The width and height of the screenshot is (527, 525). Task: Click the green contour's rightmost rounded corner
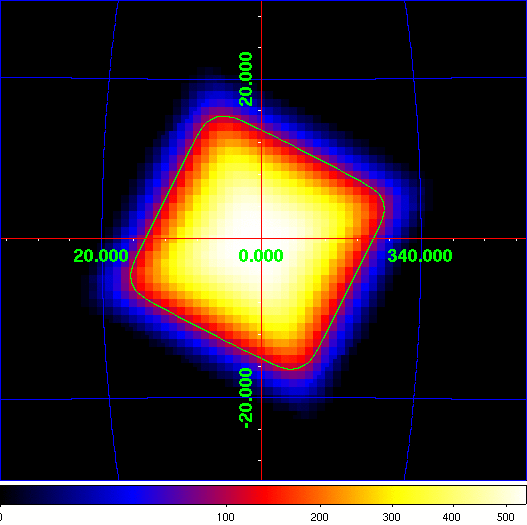(x=382, y=205)
